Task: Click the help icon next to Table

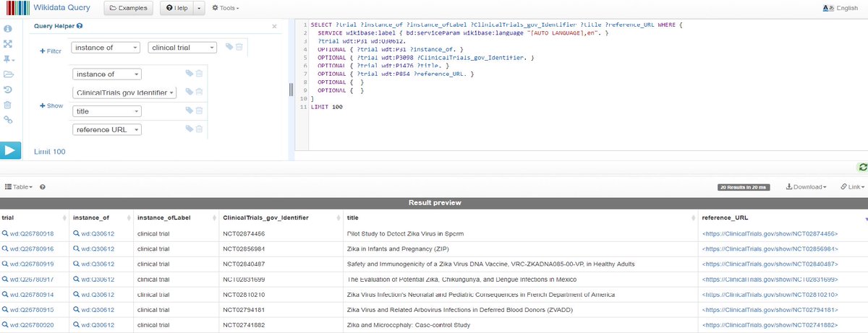Action: point(43,187)
